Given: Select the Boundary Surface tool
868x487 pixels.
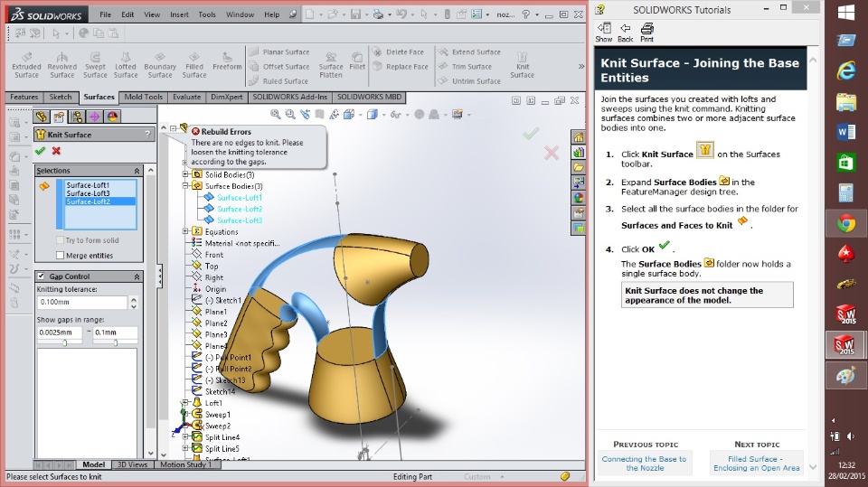Looking at the screenshot, I should (x=160, y=65).
